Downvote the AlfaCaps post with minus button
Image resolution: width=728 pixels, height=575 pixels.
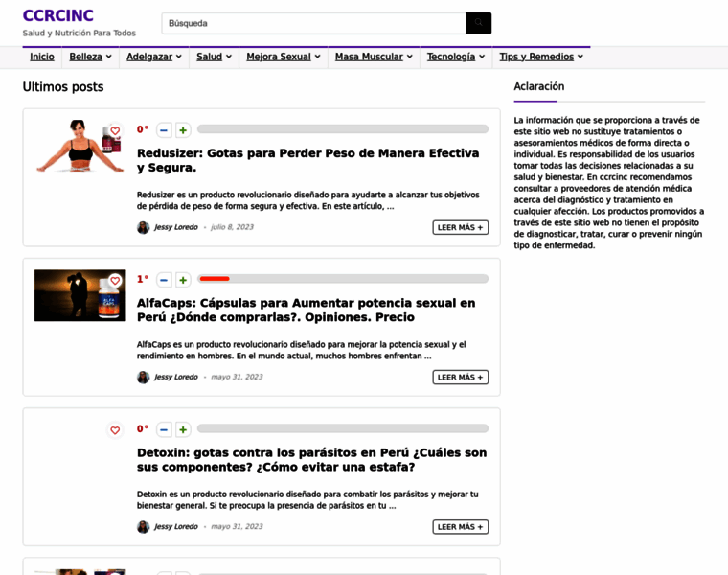[164, 280]
